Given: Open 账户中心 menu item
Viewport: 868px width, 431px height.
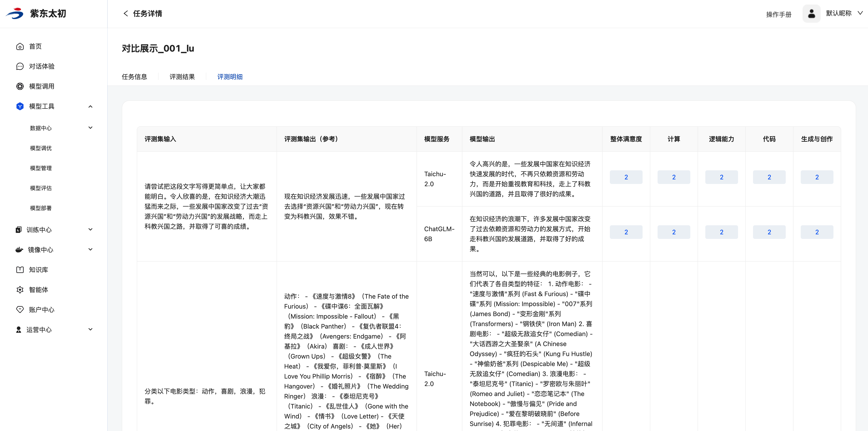Looking at the screenshot, I should click(x=42, y=310).
